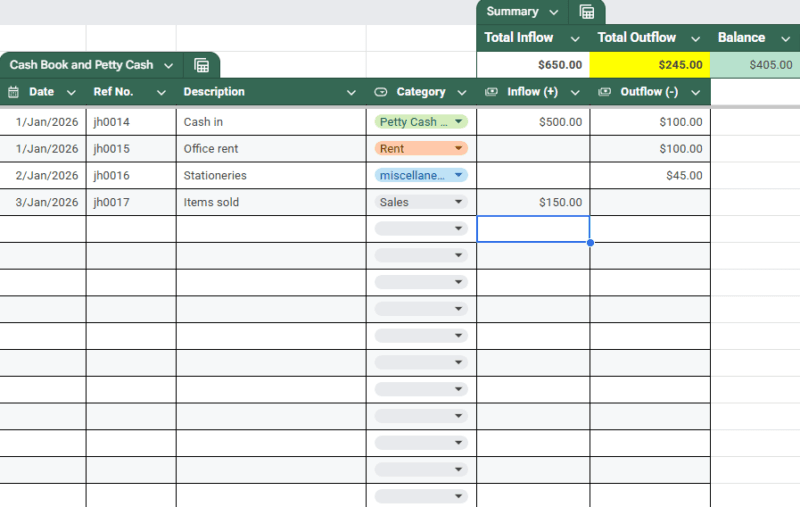This screenshot has width=800, height=507.
Task: Select the 'Stationeries' description cell
Action: click(271, 175)
